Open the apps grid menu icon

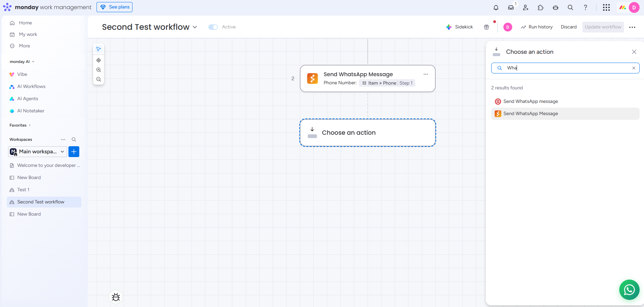(x=606, y=7)
